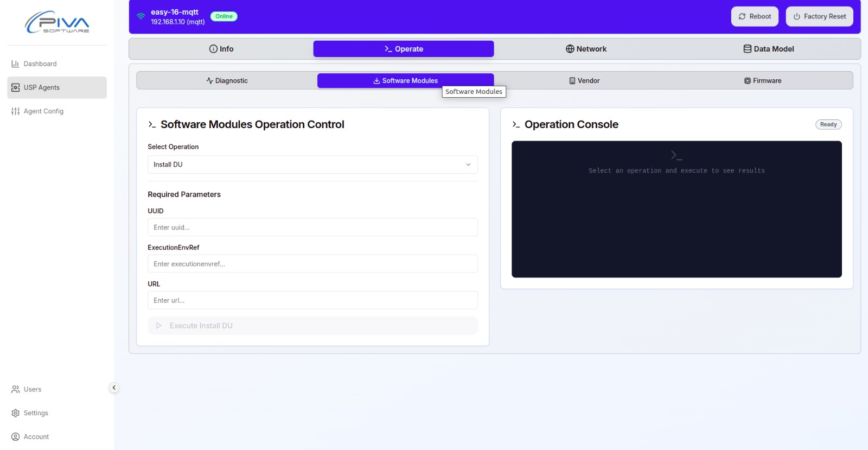Expand the Select Operation dropdown
Image resolution: width=868 pixels, height=450 pixels.
click(312, 164)
